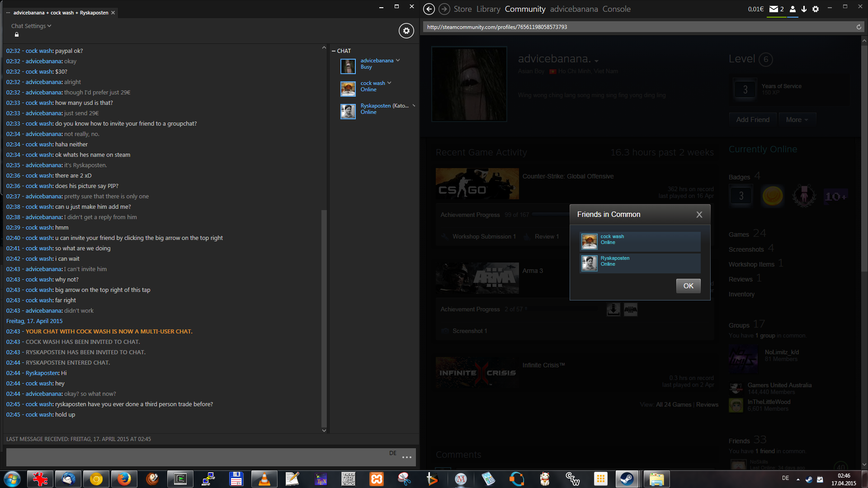Click the three-dots button in chat input
This screenshot has width=868, height=488.
click(x=406, y=457)
